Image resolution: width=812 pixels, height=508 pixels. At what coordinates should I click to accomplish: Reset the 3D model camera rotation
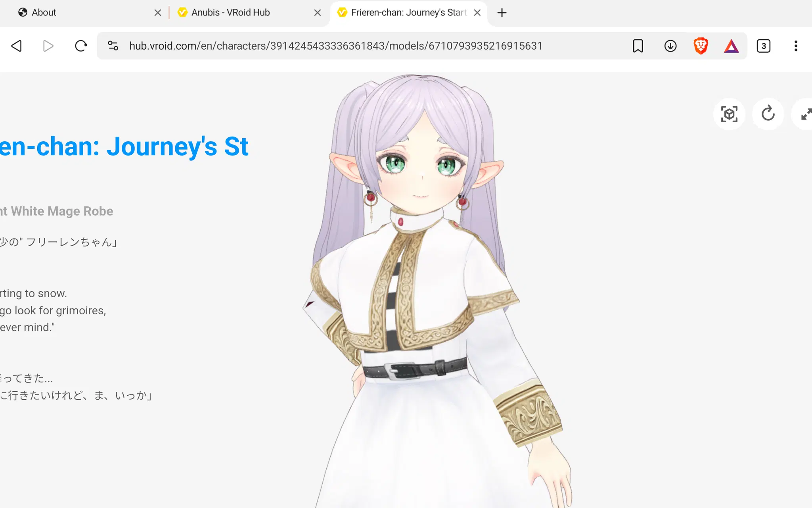point(768,114)
